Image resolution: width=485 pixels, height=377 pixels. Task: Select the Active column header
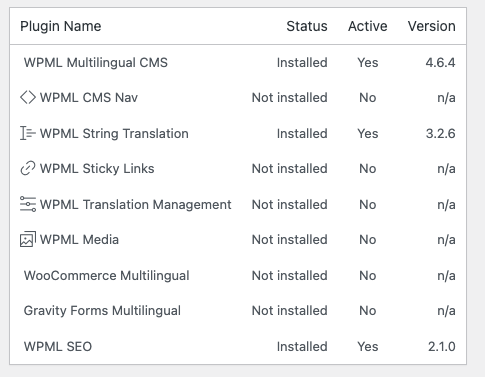pyautogui.click(x=368, y=26)
